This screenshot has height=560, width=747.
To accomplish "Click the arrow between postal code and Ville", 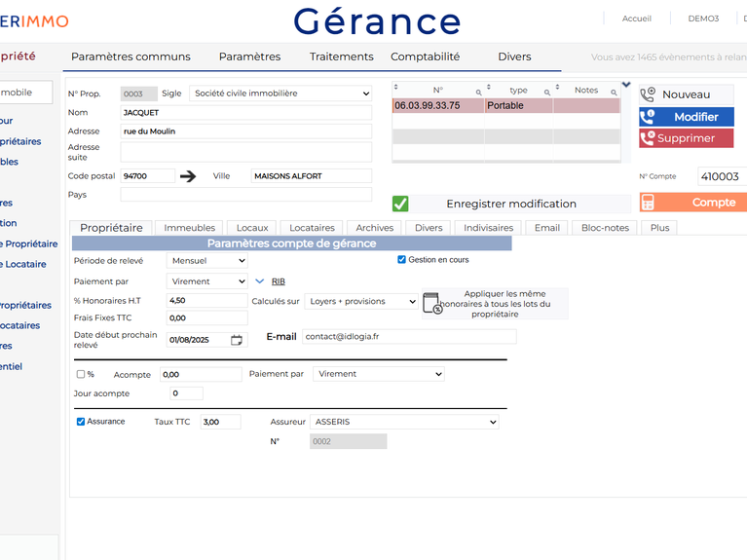I will point(188,176).
